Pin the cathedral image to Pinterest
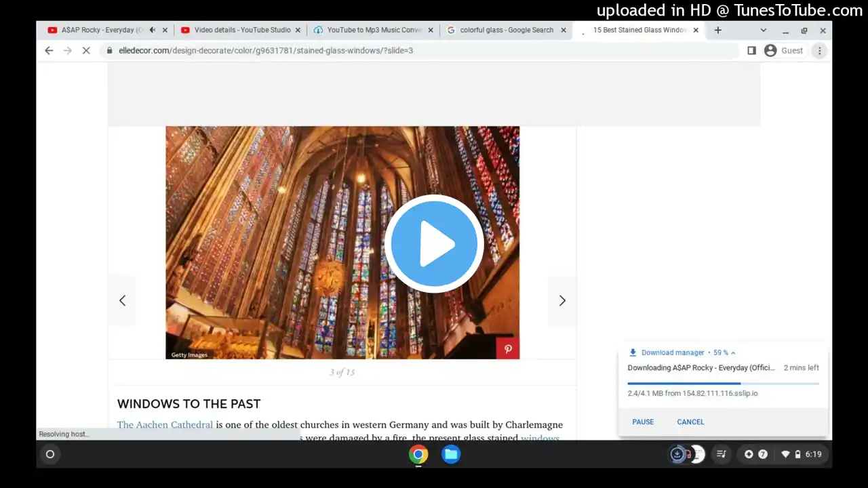The height and width of the screenshot is (488, 868). click(x=508, y=349)
